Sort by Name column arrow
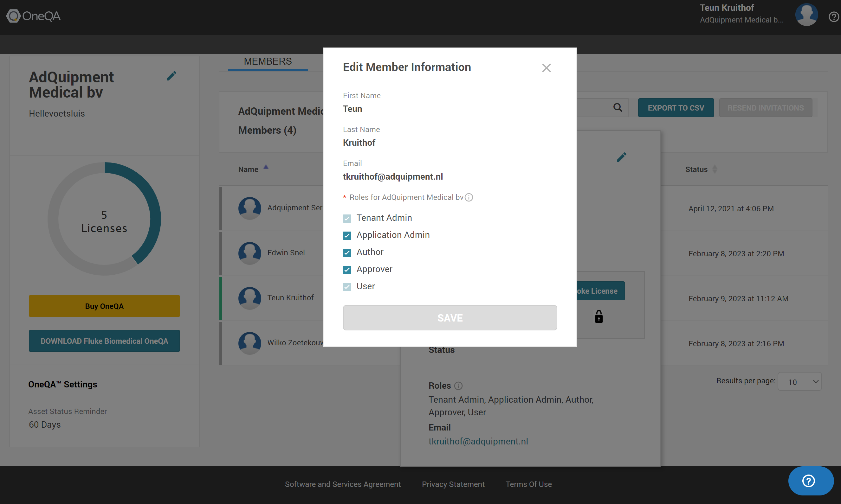The image size is (841, 504). (x=266, y=167)
